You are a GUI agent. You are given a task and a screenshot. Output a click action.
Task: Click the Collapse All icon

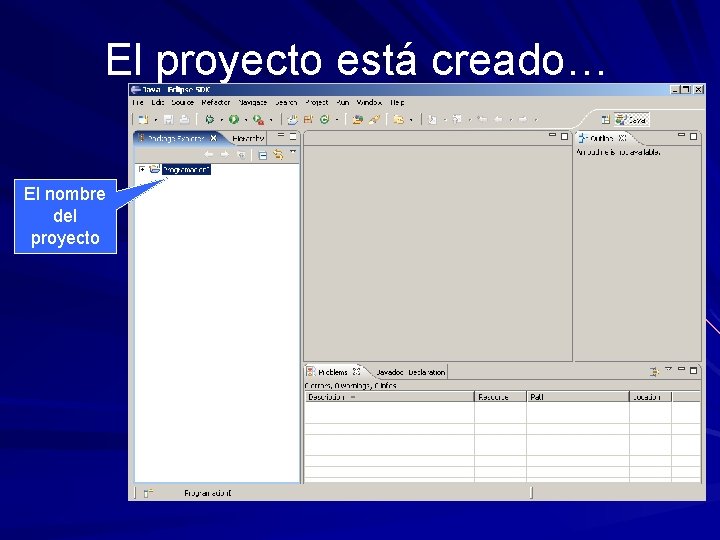263,155
